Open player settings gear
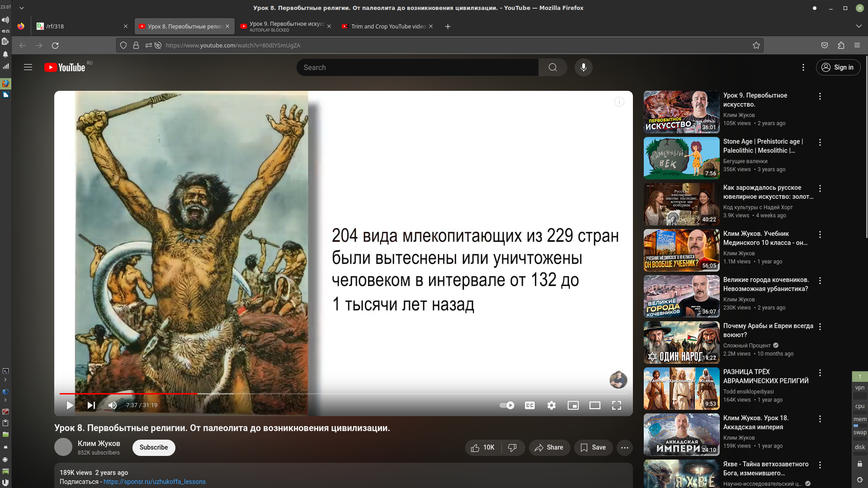The image size is (868, 488). [551, 405]
